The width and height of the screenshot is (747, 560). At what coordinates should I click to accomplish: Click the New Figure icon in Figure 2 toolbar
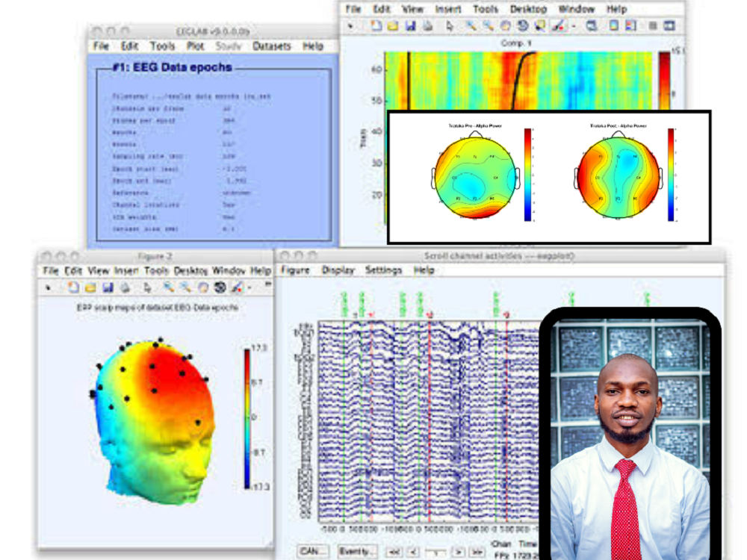click(72, 287)
